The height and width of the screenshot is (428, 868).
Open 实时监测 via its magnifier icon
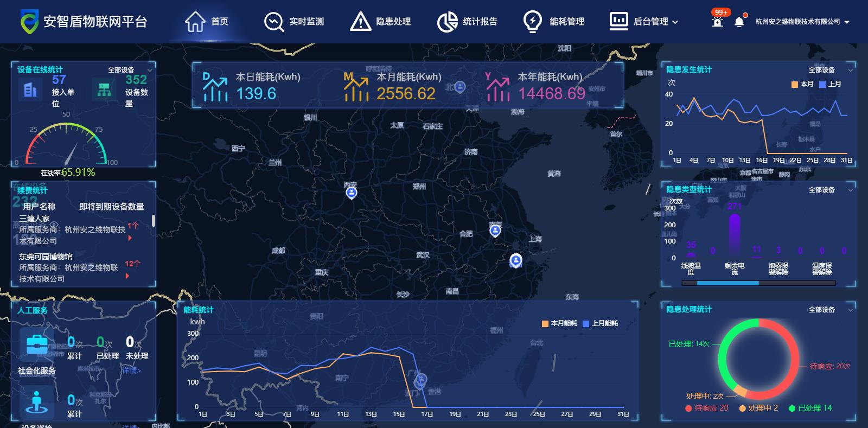pyautogui.click(x=273, y=22)
